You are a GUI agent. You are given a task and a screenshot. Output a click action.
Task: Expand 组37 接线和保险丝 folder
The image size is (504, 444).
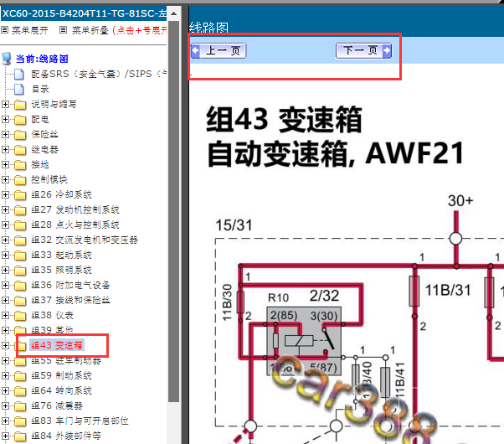pos(5,300)
